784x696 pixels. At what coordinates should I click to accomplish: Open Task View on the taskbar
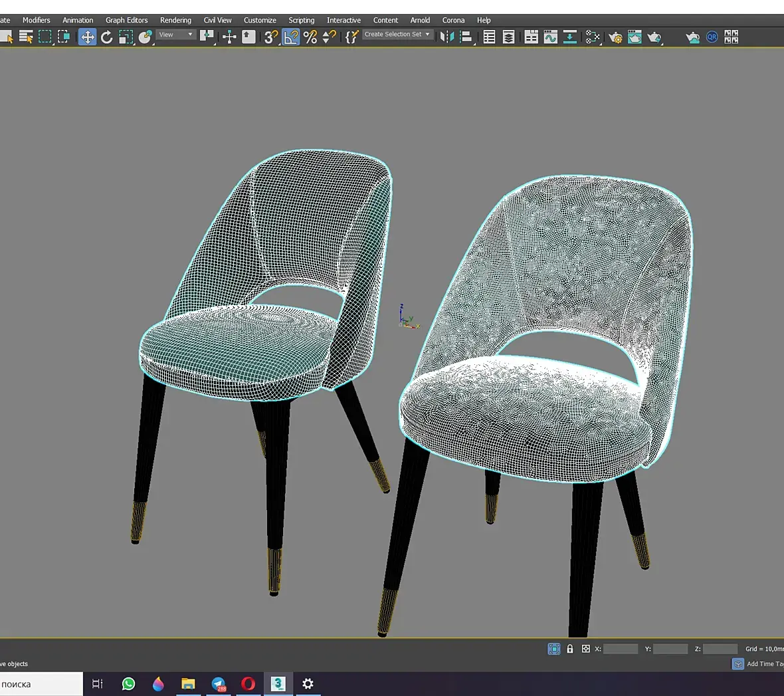tap(98, 683)
